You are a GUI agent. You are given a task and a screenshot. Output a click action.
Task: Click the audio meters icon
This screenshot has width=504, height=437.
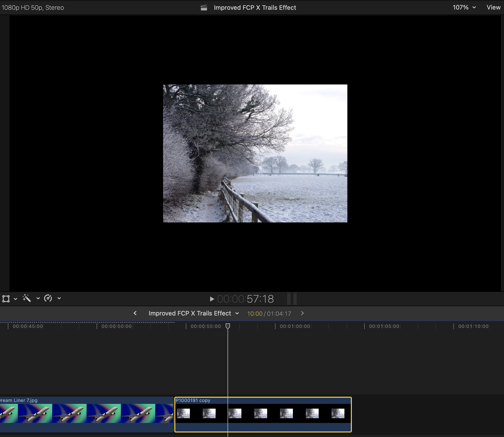pos(292,299)
